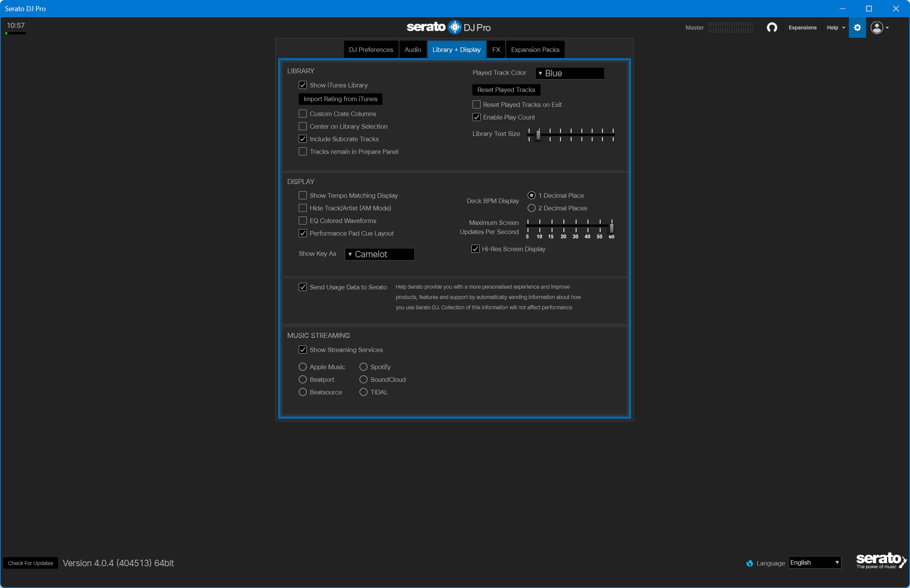
Task: Click the settings gear icon
Action: [857, 27]
